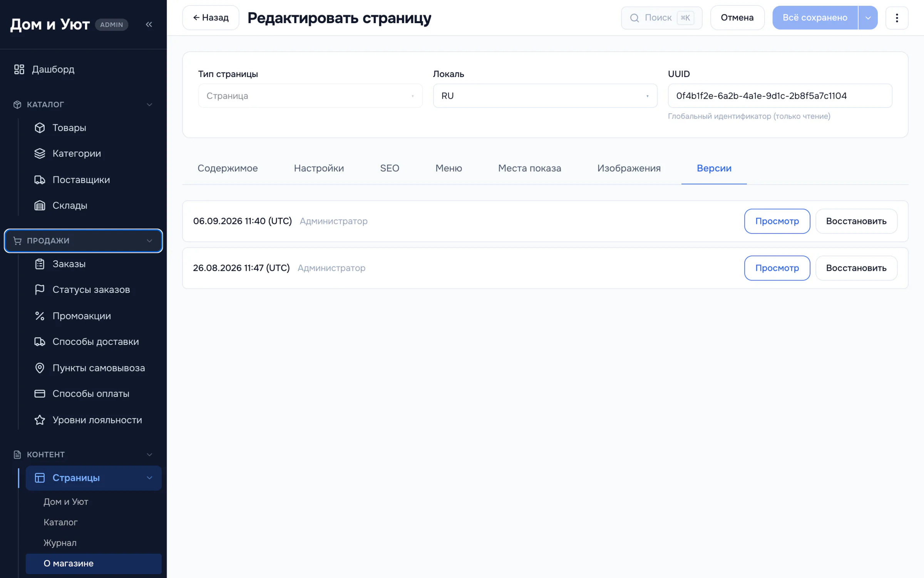Collapse the ПРОДАЖИ section chevron
Screen dimensions: 924x578
coord(149,241)
